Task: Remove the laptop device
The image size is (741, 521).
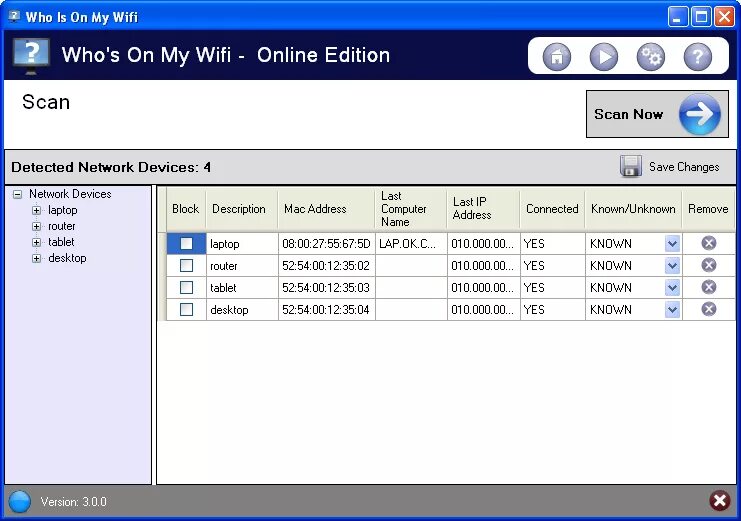Action: [708, 243]
